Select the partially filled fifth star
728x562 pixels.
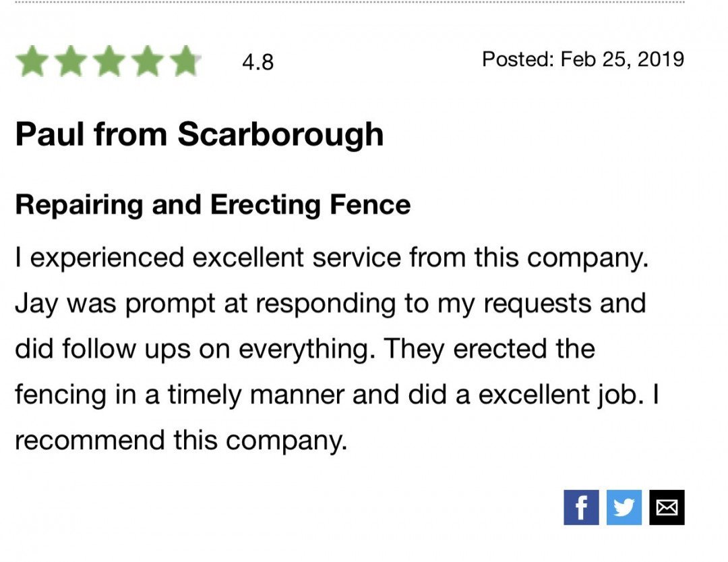[x=185, y=61]
